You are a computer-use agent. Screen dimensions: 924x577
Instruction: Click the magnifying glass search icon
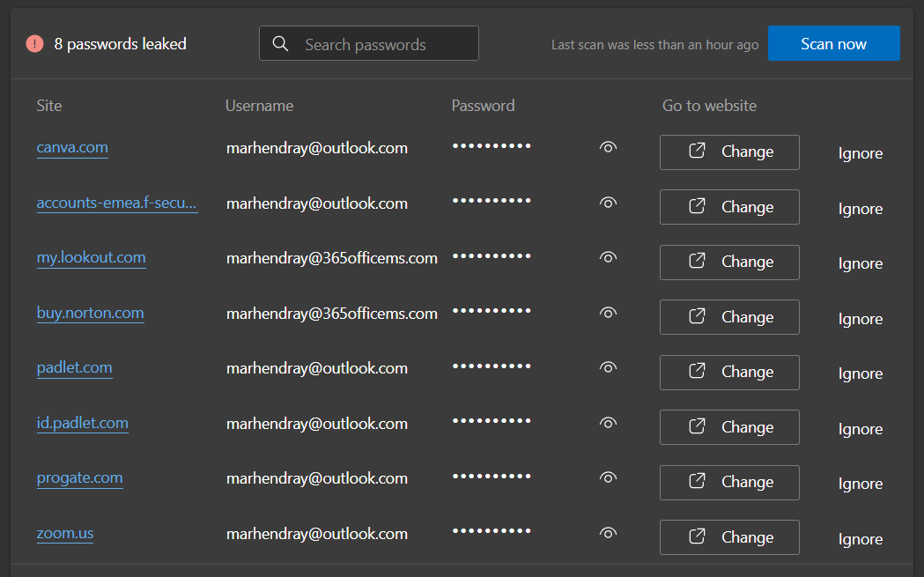click(x=280, y=44)
